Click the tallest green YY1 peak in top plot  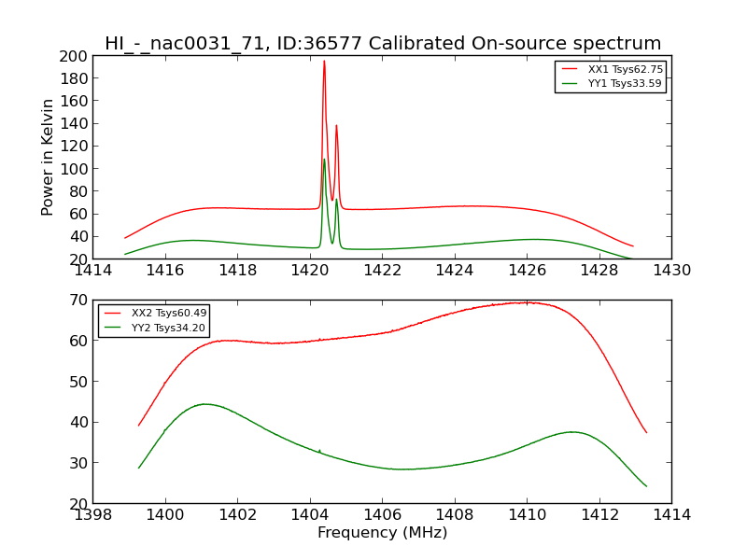[x=324, y=160]
